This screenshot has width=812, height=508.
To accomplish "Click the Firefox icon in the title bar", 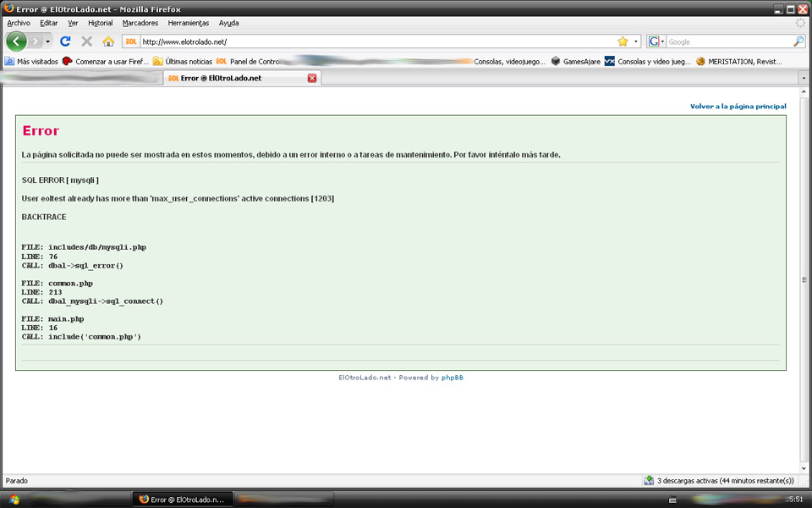I will (x=8, y=8).
